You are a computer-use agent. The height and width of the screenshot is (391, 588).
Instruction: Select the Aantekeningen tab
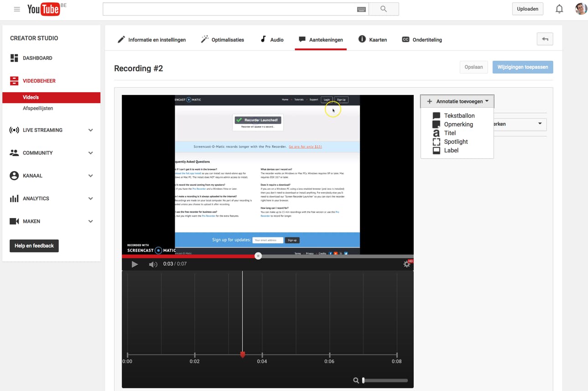(x=321, y=40)
